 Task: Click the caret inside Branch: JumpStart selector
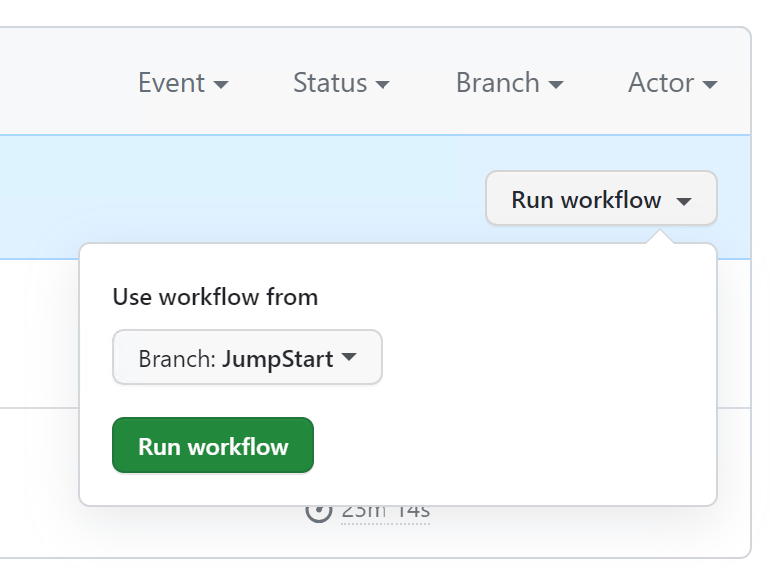pyautogui.click(x=349, y=357)
